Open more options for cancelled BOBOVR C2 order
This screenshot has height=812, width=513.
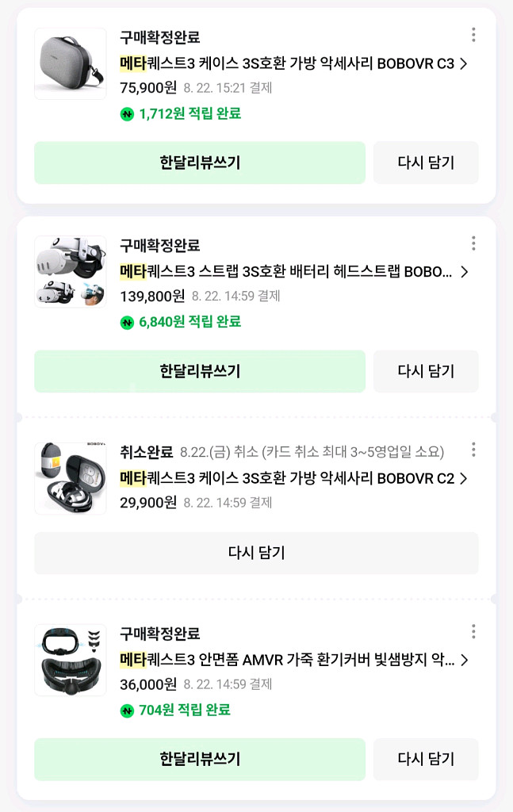tap(473, 450)
